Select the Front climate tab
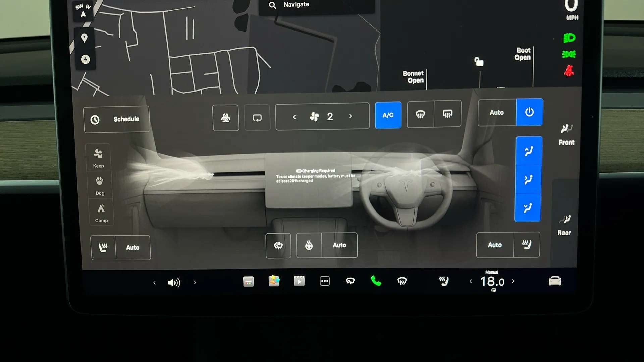The image size is (644, 362). pos(567,135)
